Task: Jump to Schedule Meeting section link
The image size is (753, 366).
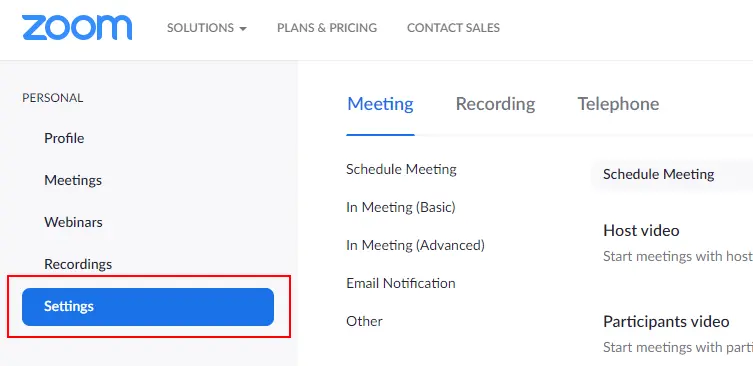Action: [x=401, y=169]
